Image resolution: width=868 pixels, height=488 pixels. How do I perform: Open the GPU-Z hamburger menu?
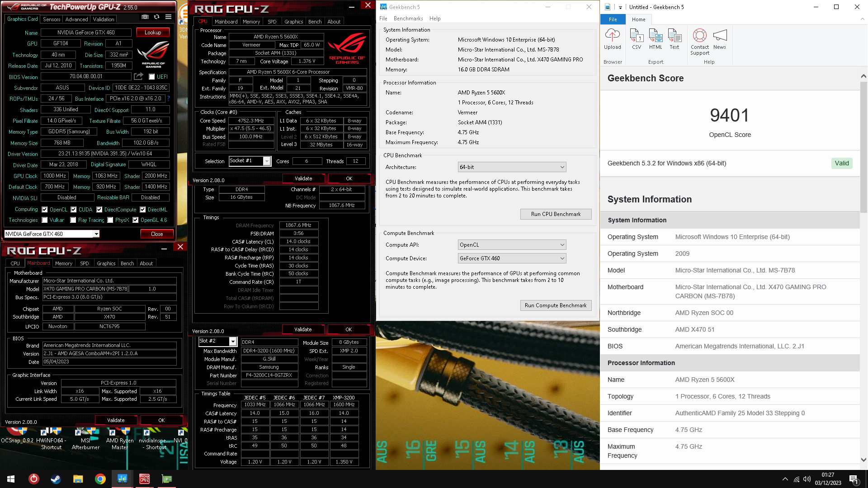168,17
